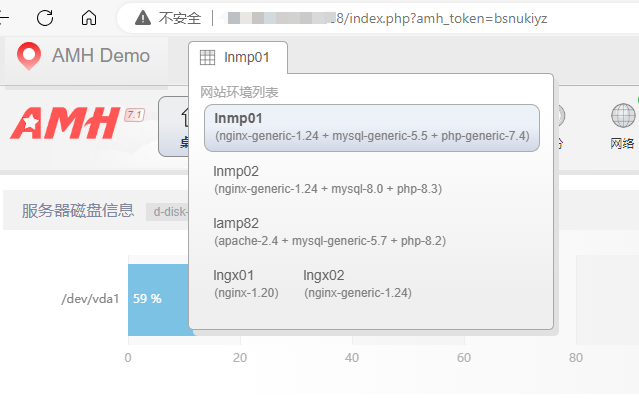Click the AMH red logo
The width and height of the screenshot is (639, 399).
[x=65, y=123]
